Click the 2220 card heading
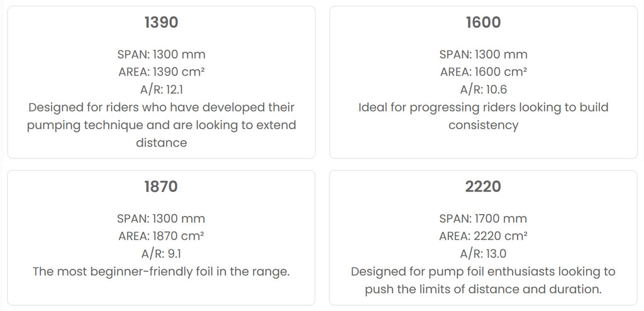 [x=483, y=187]
